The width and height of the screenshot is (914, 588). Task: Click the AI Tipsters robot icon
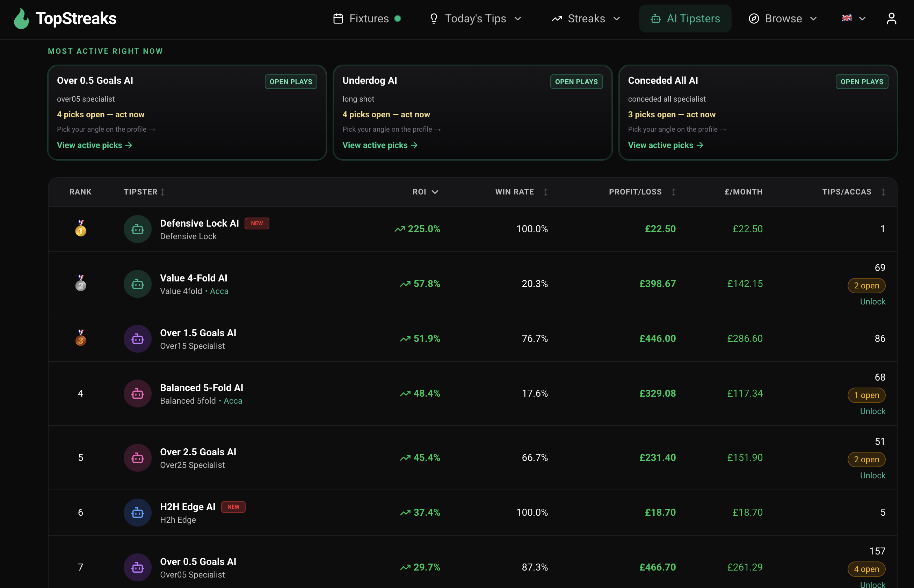(x=655, y=18)
